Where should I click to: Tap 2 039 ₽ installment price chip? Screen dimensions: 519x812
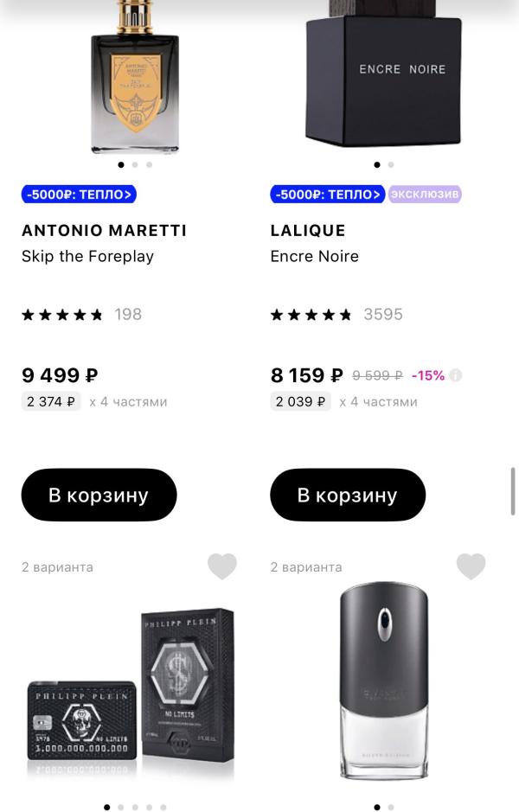300,401
